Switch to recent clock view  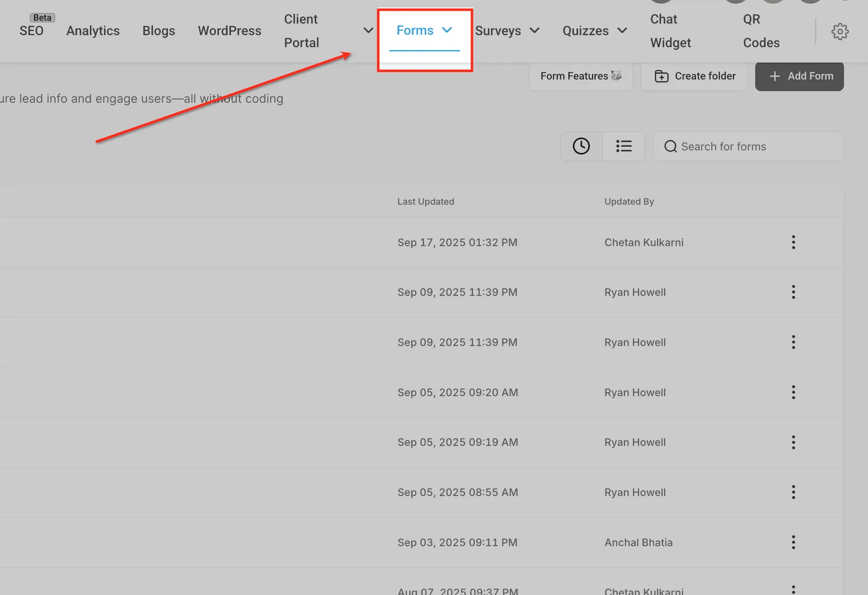click(581, 146)
